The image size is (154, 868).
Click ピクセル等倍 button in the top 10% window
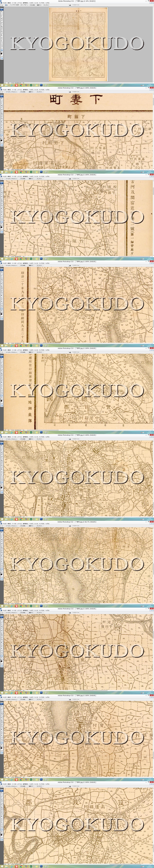coord(32,5)
